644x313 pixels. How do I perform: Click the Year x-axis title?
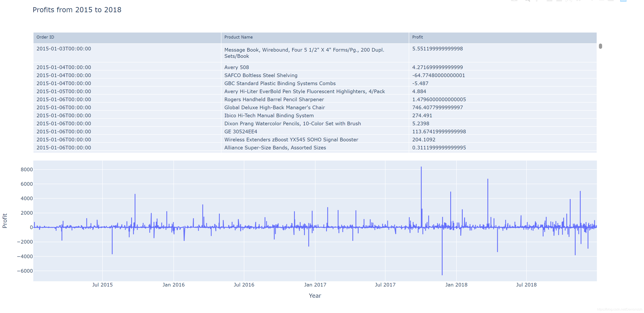(315, 296)
